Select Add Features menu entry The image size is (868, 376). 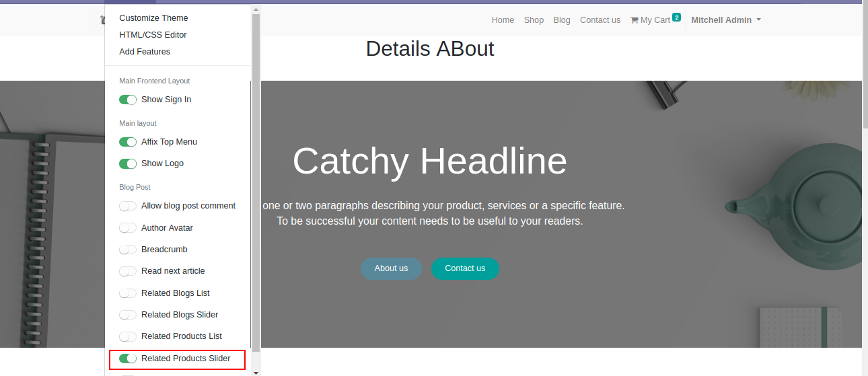point(145,52)
